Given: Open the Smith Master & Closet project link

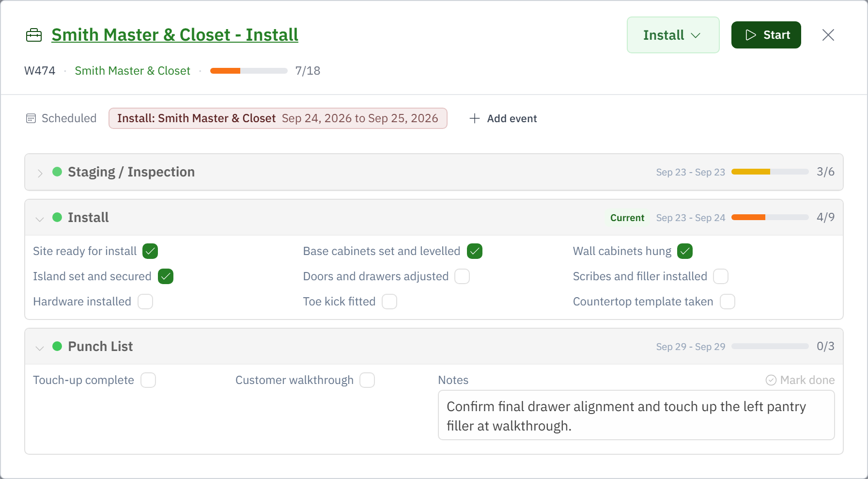Looking at the screenshot, I should pyautogui.click(x=132, y=71).
